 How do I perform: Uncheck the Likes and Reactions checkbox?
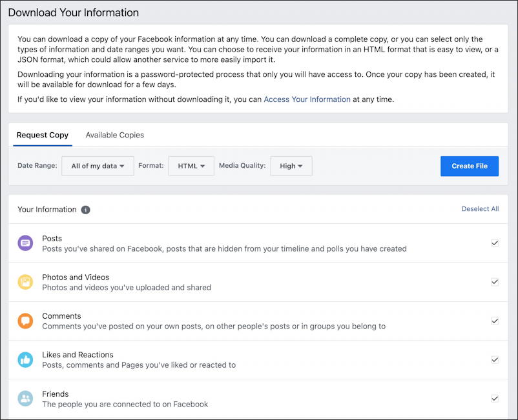point(495,359)
